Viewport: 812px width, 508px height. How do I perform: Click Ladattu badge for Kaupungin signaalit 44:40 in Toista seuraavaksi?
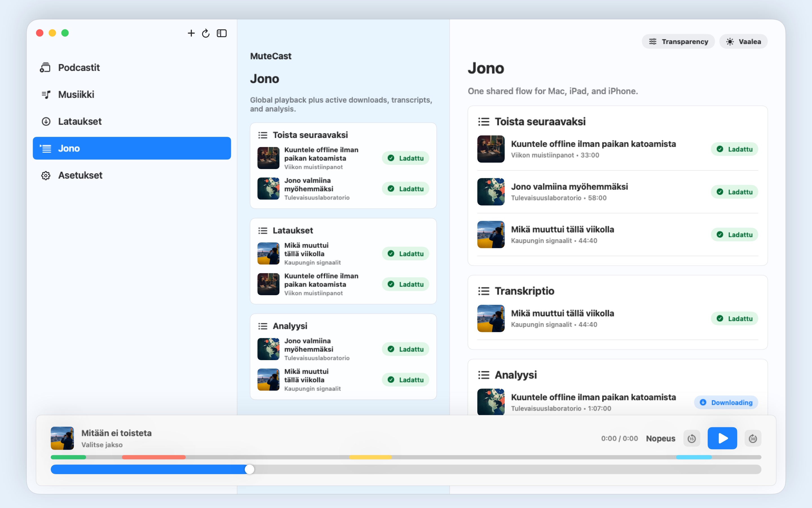tap(734, 235)
